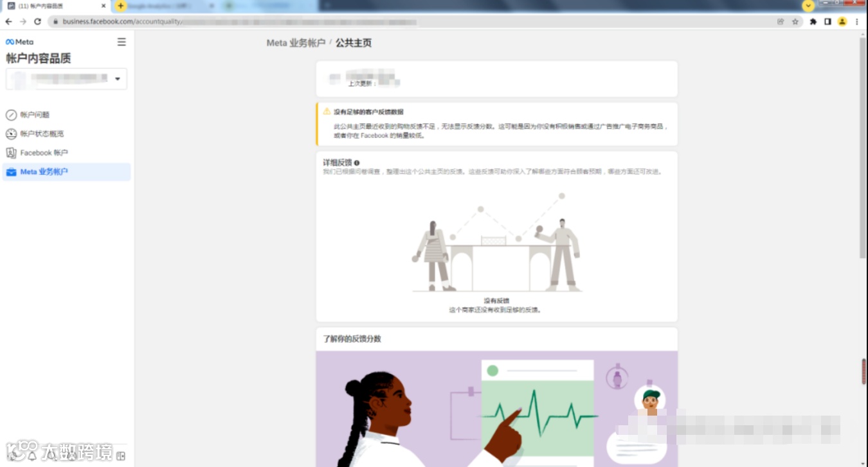Click the 了解你的反馈分数 card heading

point(352,339)
